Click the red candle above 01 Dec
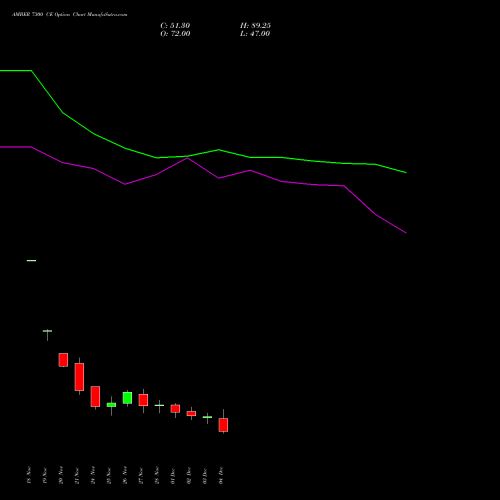This screenshot has width=500, height=500. coord(175,409)
